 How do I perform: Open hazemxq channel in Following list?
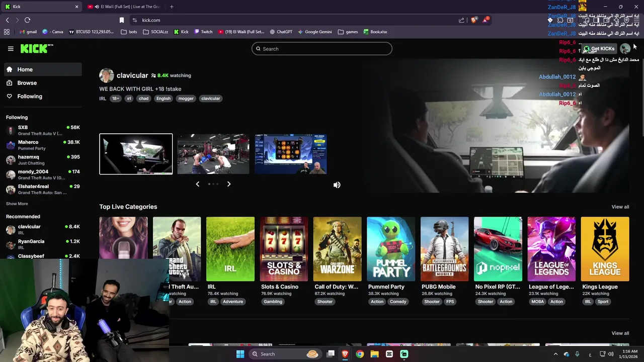tap(43, 160)
